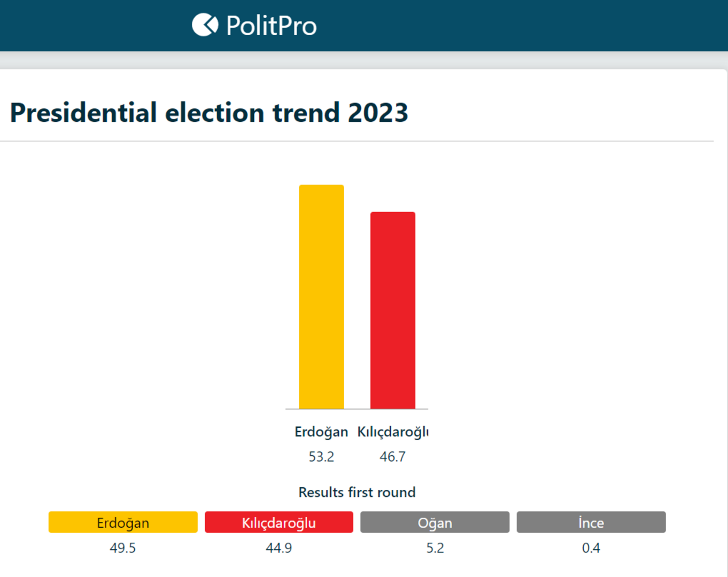Click the 46.7 value below Kılıçdaroğlu
Image resolution: width=728 pixels, height=577 pixels.
click(x=393, y=457)
